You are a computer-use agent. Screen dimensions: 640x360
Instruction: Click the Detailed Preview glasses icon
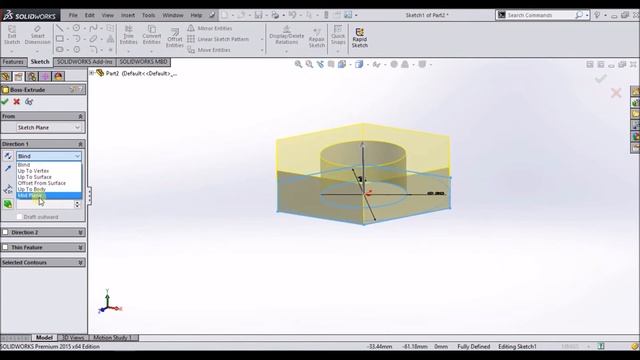pos(29,102)
